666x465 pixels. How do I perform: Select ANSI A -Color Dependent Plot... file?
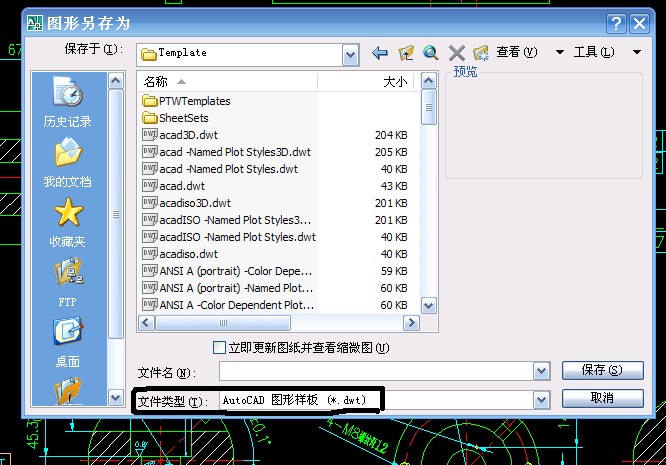[x=228, y=305]
